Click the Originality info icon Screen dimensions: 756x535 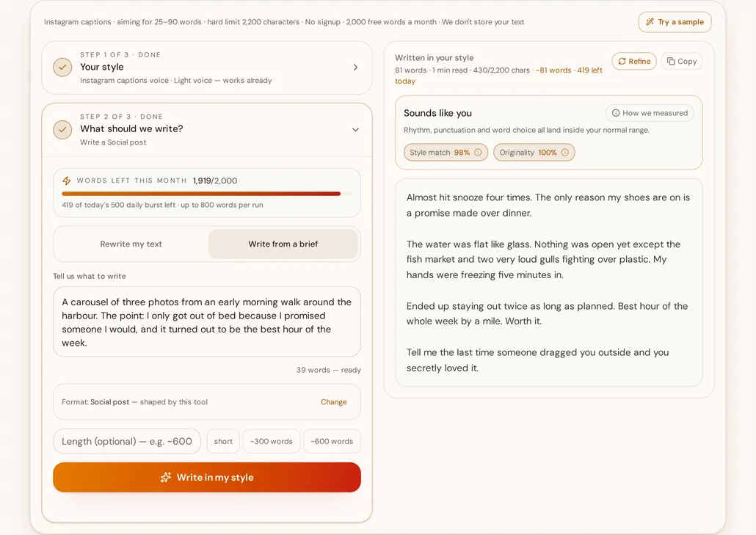tap(564, 153)
